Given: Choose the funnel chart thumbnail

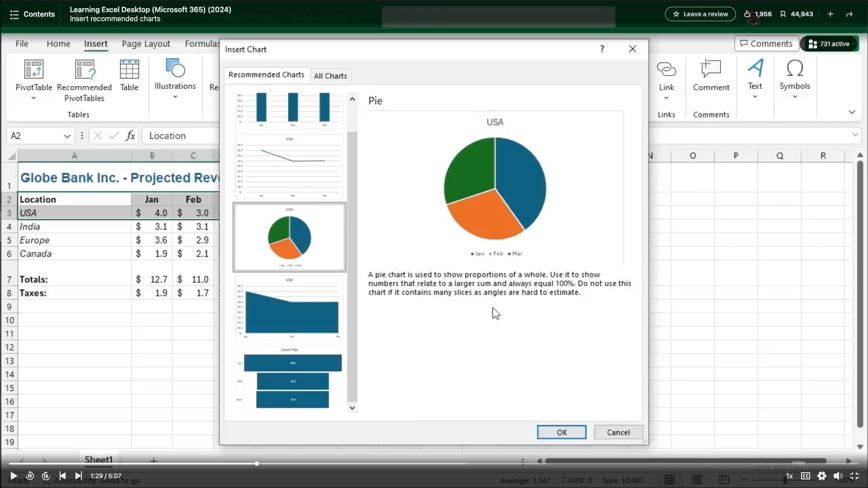Looking at the screenshot, I should click(289, 379).
